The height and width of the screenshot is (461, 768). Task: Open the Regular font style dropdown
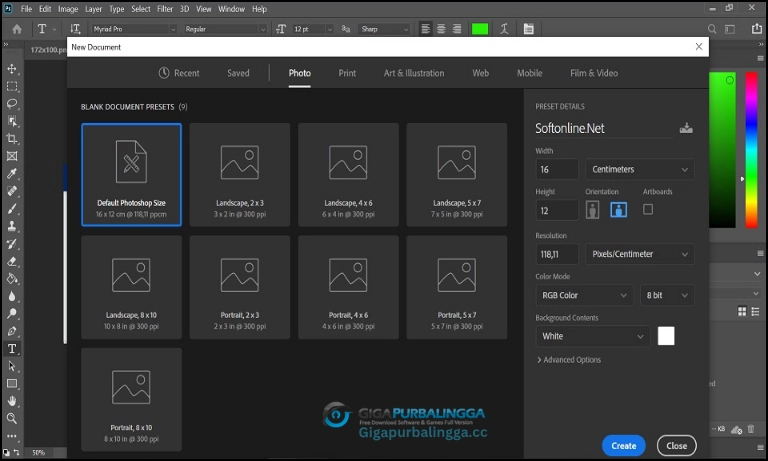[x=225, y=29]
